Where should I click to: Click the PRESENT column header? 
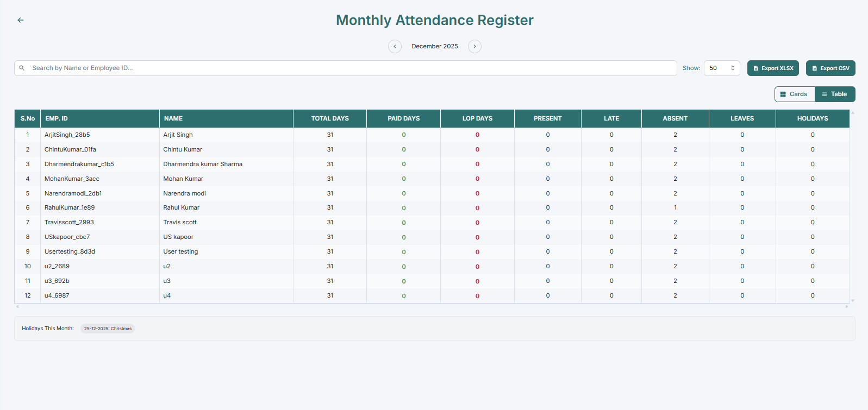548,118
